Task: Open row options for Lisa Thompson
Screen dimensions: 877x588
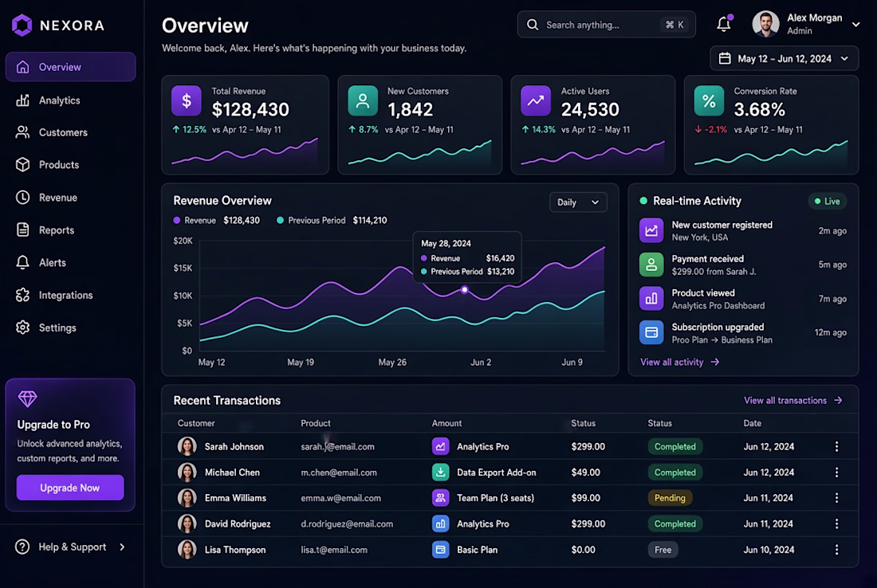Action: point(836,550)
